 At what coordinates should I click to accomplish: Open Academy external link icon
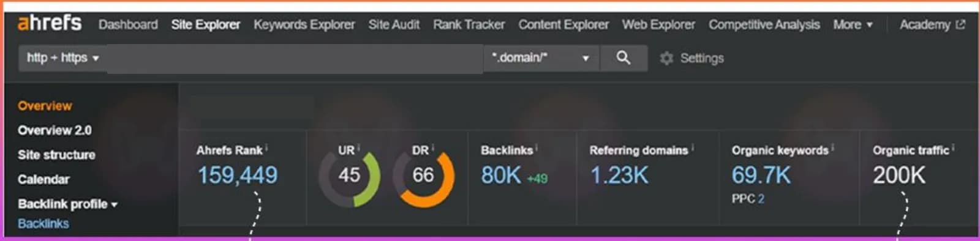960,24
